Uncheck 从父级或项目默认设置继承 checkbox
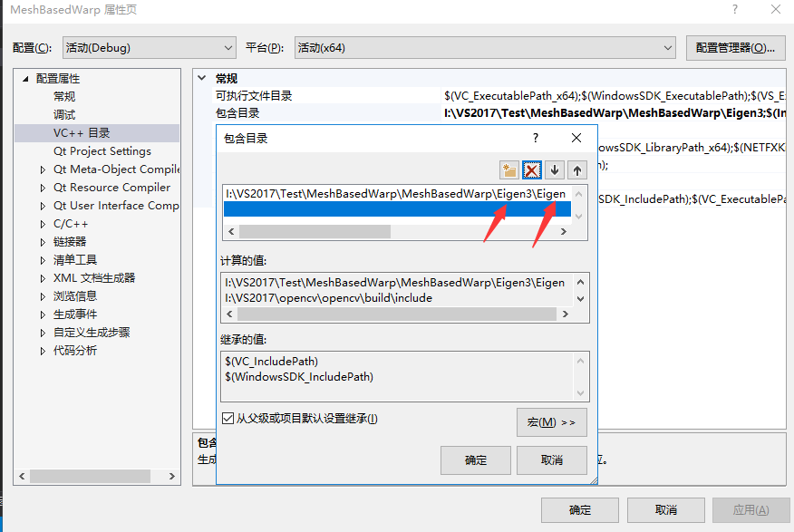 (226, 418)
